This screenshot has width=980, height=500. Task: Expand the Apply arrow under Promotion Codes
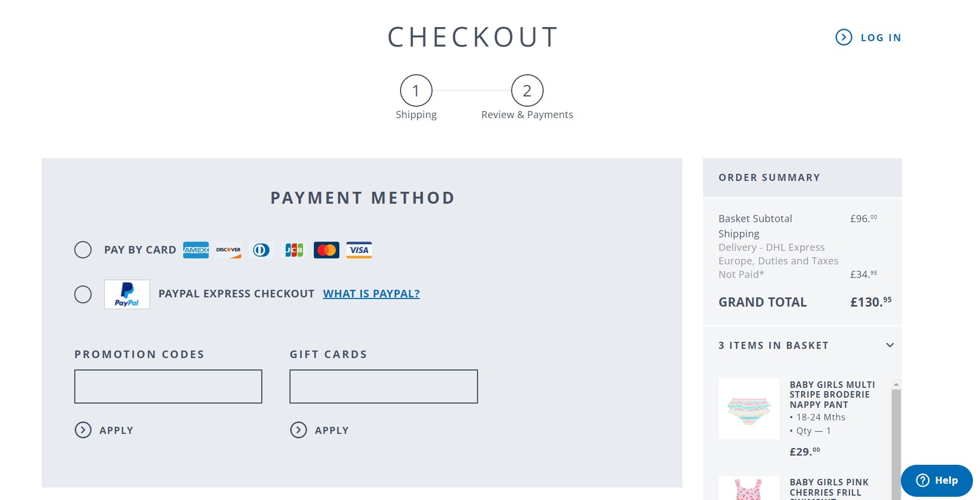click(x=83, y=430)
